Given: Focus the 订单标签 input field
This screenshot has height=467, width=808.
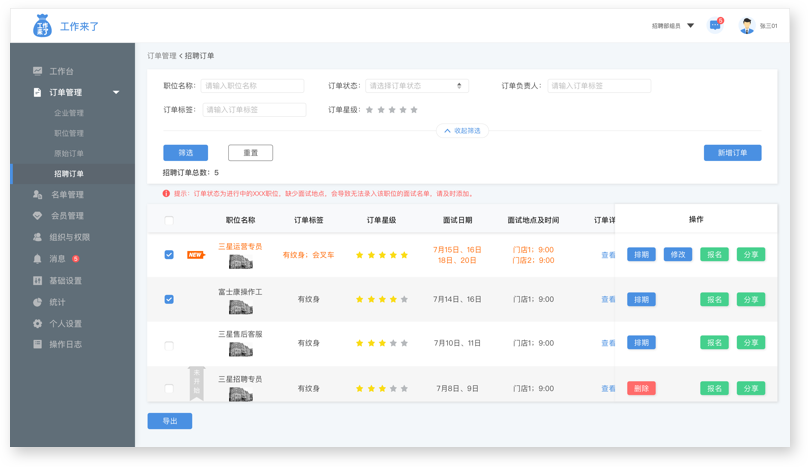Looking at the screenshot, I should pos(254,110).
